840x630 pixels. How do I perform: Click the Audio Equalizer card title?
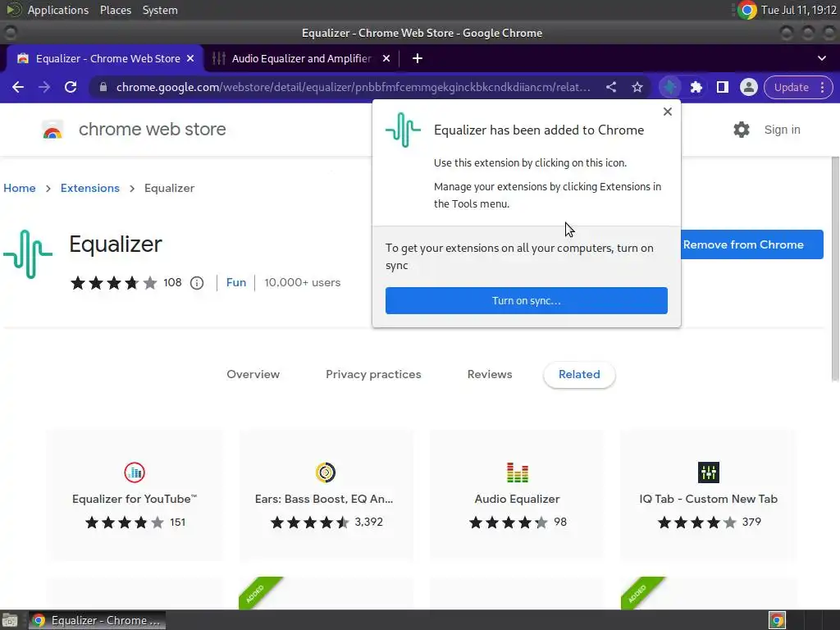pos(517,500)
